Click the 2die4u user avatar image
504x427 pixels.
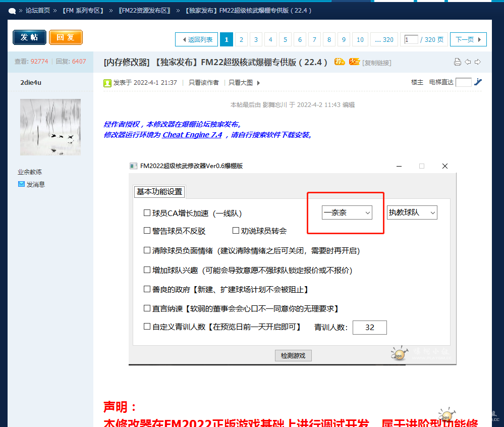pos(50,127)
